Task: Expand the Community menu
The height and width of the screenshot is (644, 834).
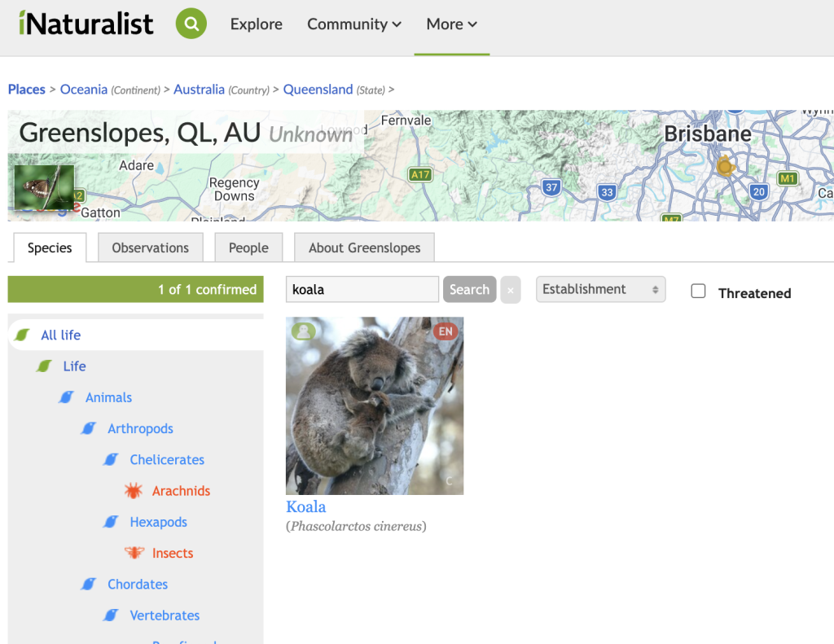Action: coord(354,24)
